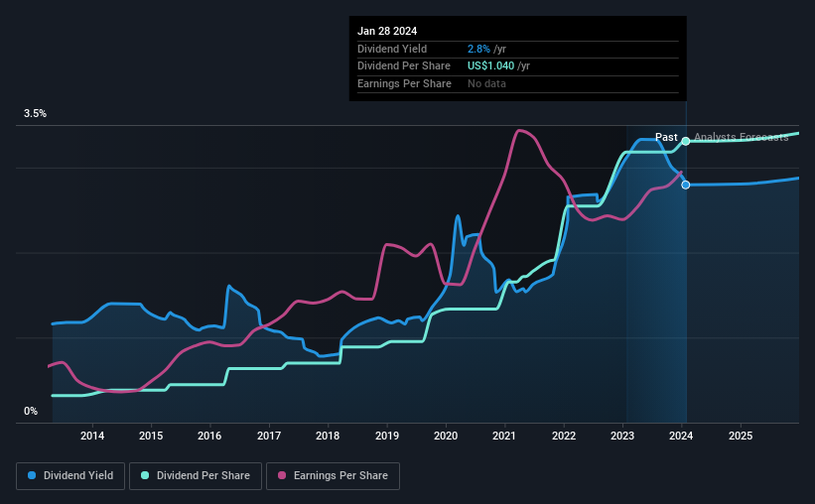The height and width of the screenshot is (504, 815).
Task: Click the 2022 x-axis label
Action: (564, 436)
